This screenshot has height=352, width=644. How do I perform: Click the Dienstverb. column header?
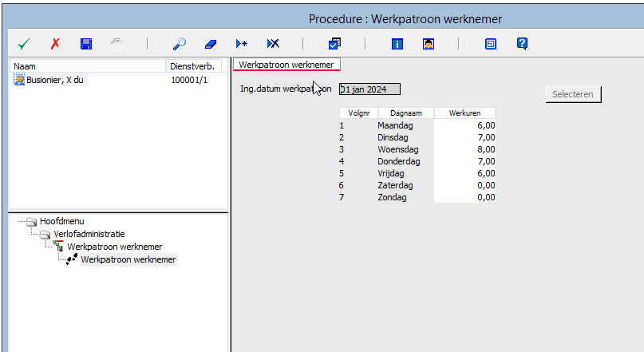coord(193,66)
